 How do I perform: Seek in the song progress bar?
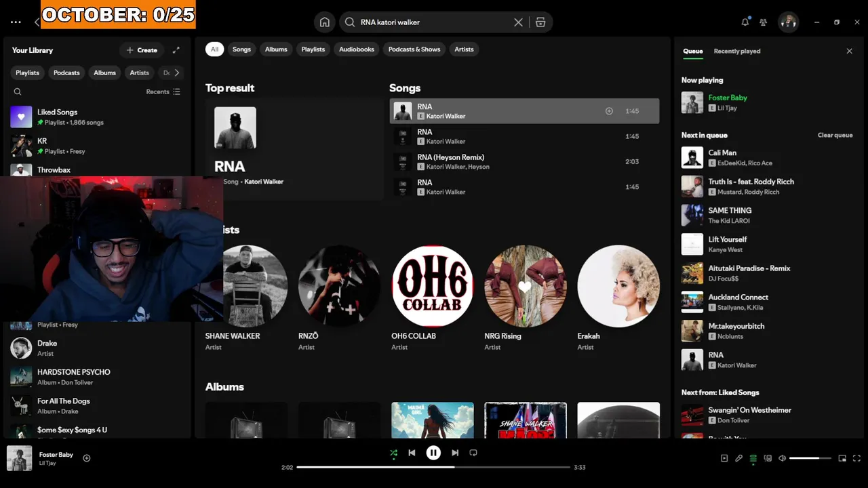pos(433,467)
